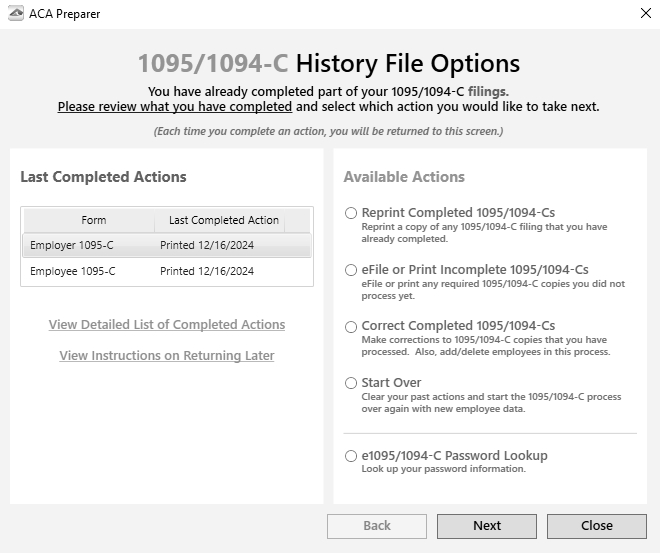Select the Start Over radio button
This screenshot has height=553, width=660.
[x=351, y=383]
